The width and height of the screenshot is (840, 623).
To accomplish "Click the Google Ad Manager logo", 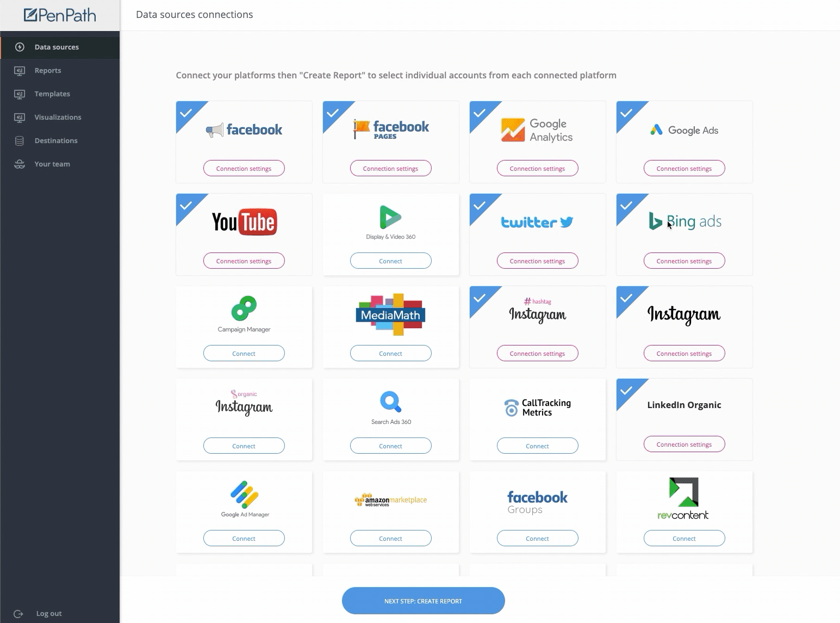I will 245,499.
